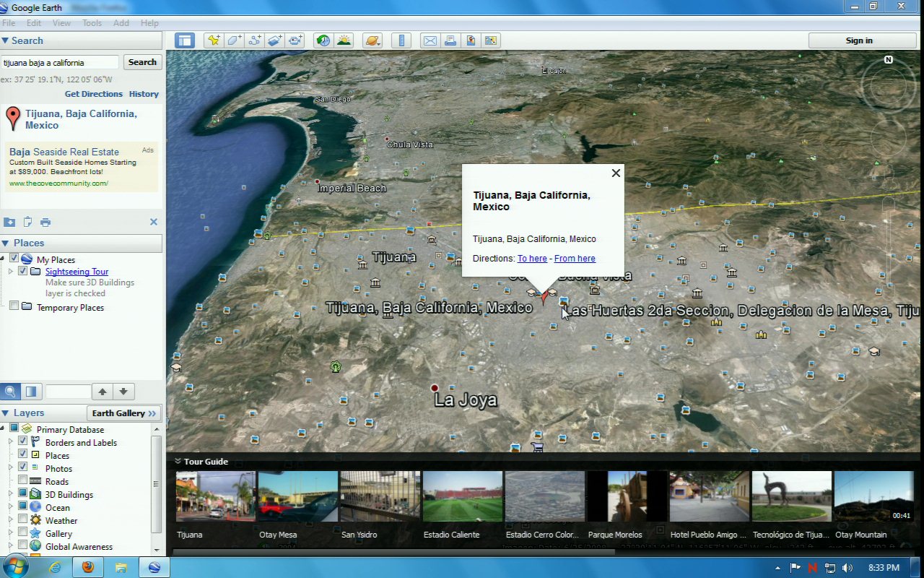Open the View menu

pyautogui.click(x=61, y=23)
